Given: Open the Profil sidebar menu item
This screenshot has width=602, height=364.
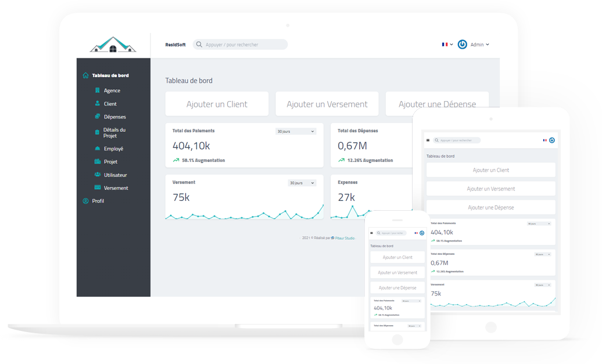Looking at the screenshot, I should pos(98,201).
